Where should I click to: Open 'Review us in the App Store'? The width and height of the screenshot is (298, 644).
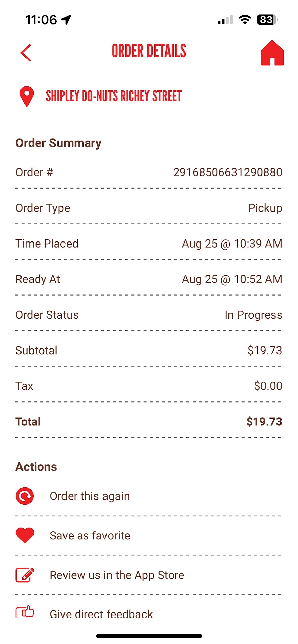click(117, 575)
